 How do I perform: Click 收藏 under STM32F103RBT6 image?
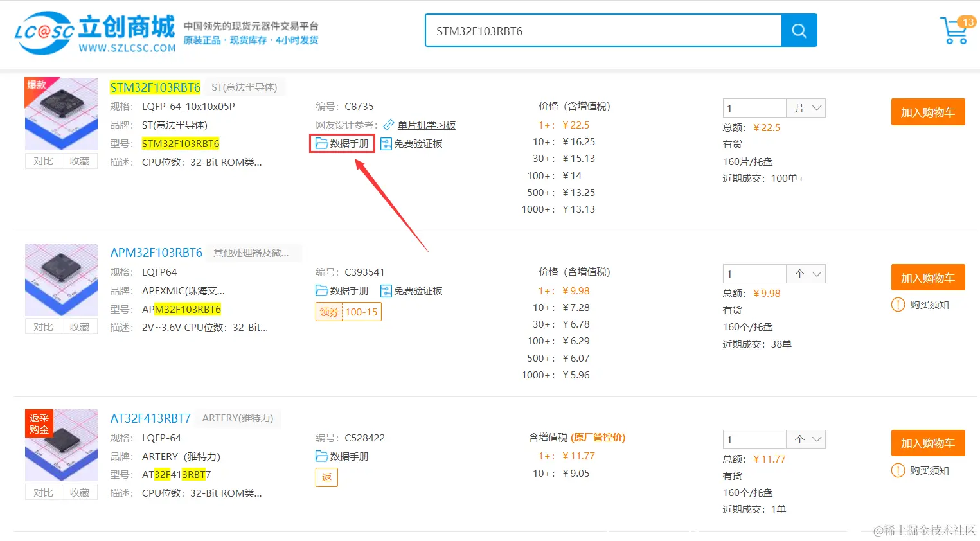pos(80,161)
